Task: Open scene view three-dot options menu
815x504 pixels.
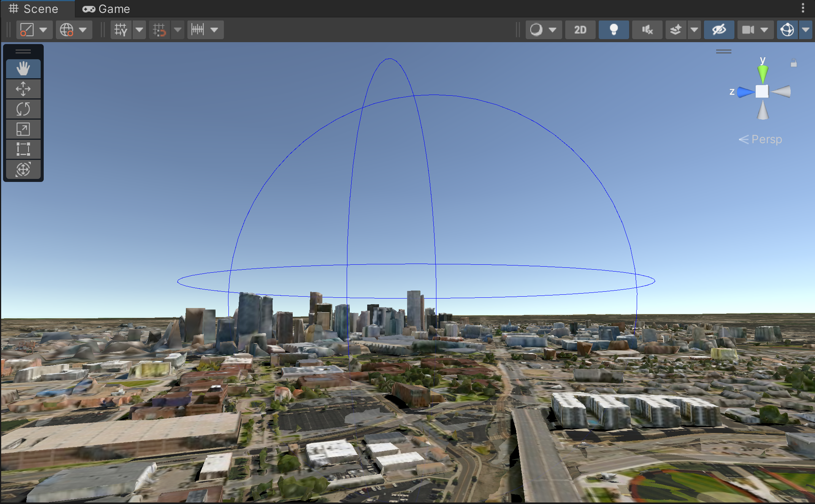Action: 803,8
